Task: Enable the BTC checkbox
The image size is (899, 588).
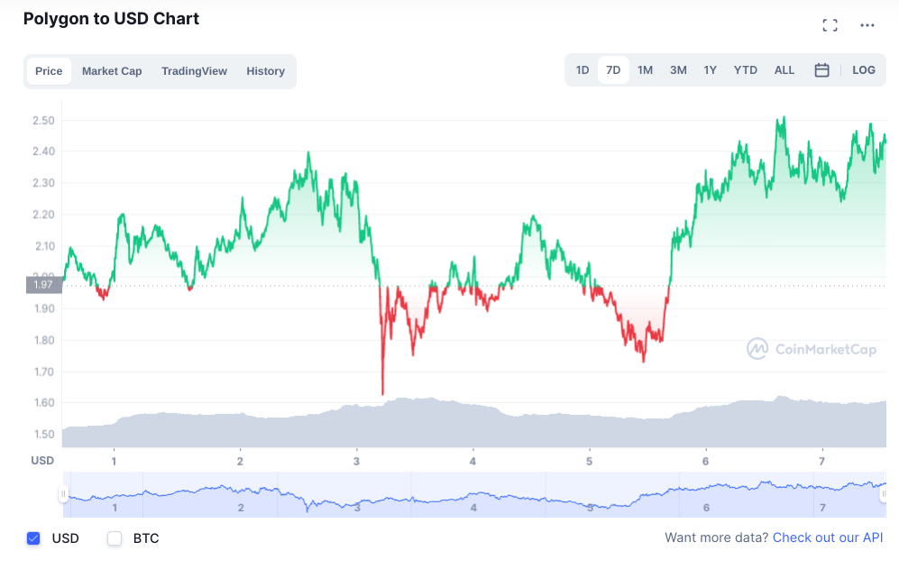Action: (115, 538)
